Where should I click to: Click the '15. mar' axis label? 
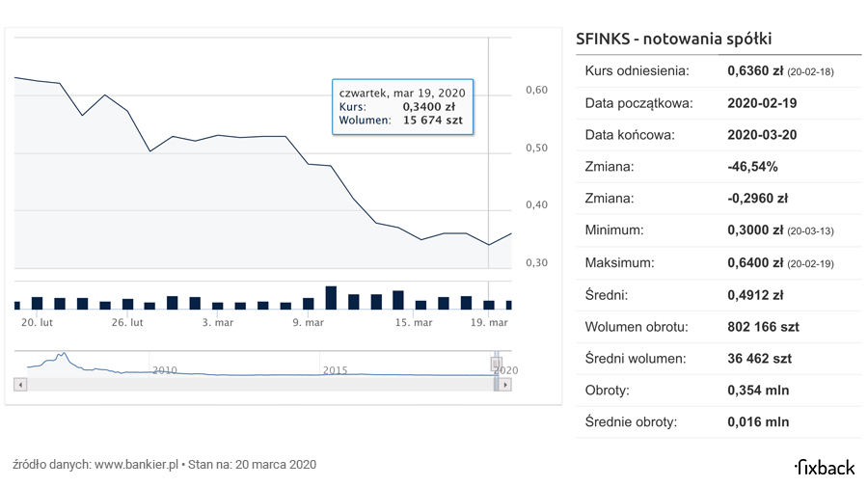[x=414, y=322]
